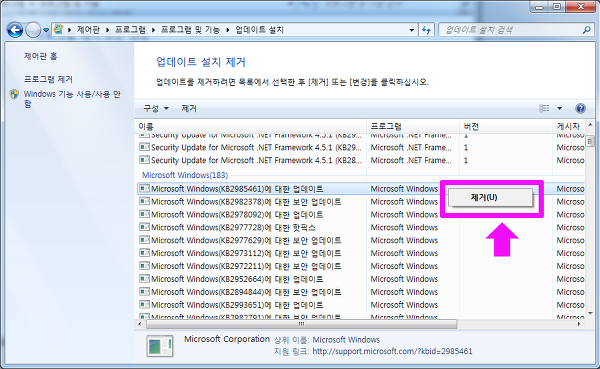The width and height of the screenshot is (600, 369).
Task: Select update KB2972211 row
Action: pyautogui.click(x=361, y=266)
